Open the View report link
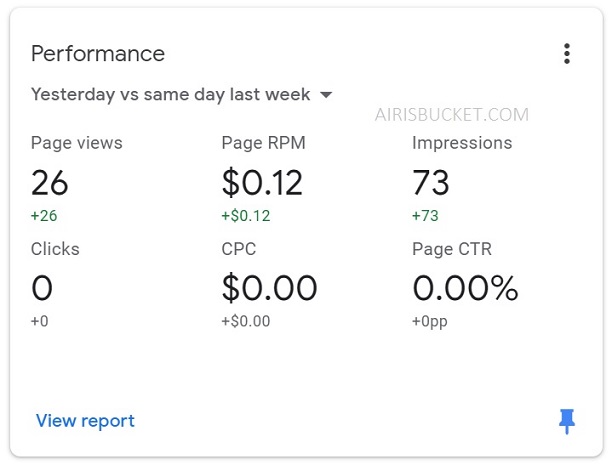Viewport: 612px width, 465px height. pos(85,421)
